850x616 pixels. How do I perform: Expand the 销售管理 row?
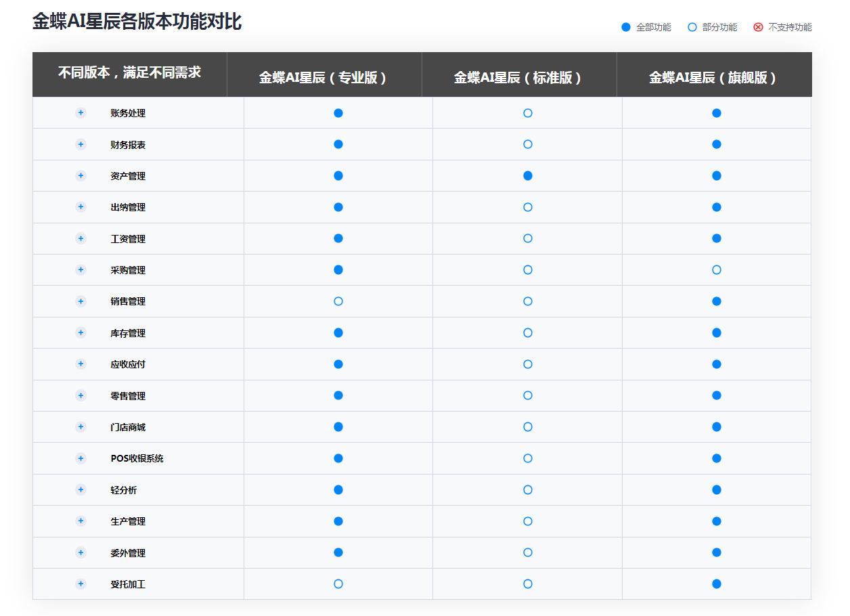click(81, 301)
